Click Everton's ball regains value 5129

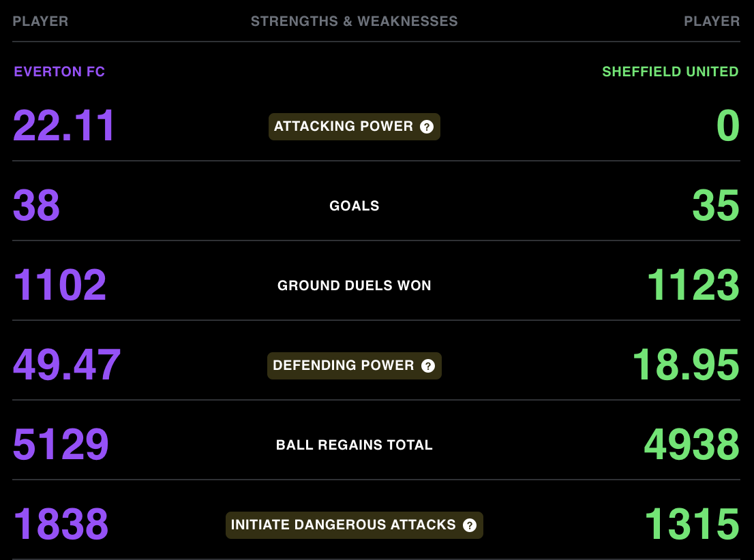[61, 445]
